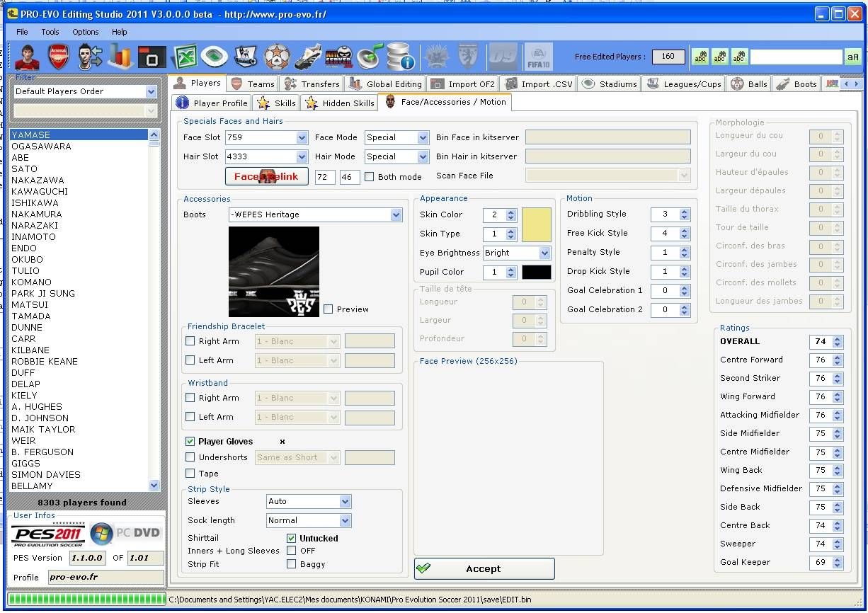The image size is (868, 613).
Task: Click the yellow Skin Color swatch
Action: point(536,224)
